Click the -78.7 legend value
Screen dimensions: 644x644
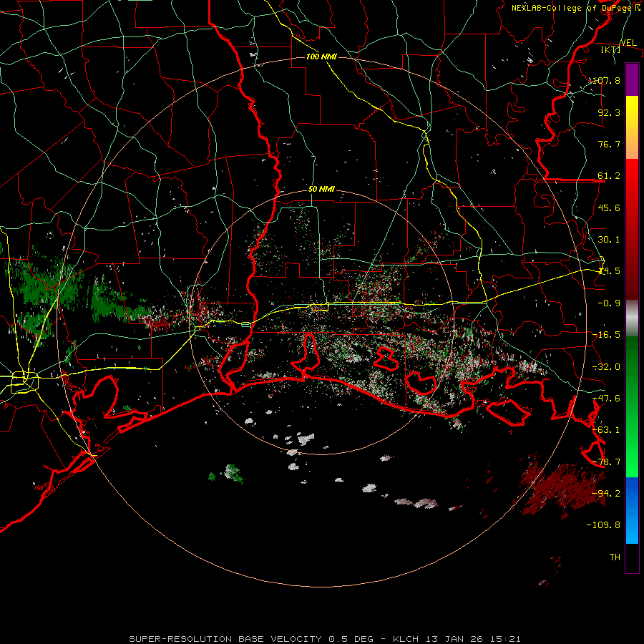click(607, 462)
